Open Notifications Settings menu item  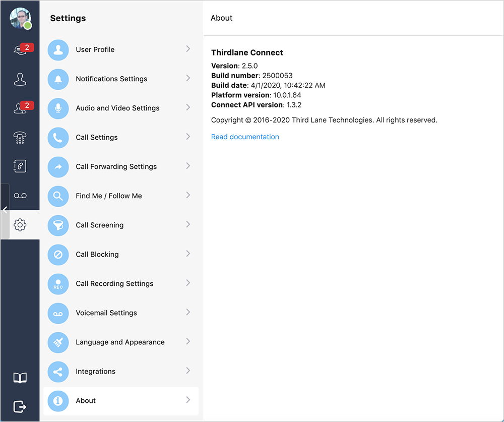(x=111, y=79)
